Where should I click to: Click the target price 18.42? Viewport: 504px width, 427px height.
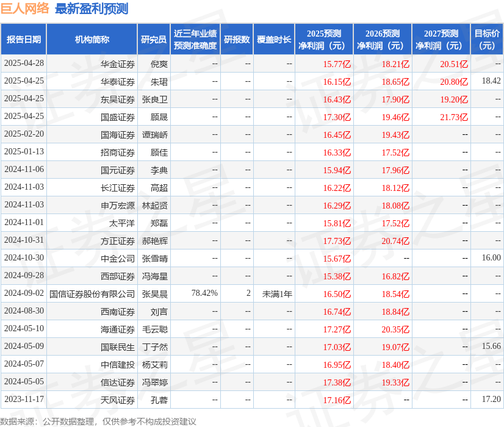tap(491, 81)
